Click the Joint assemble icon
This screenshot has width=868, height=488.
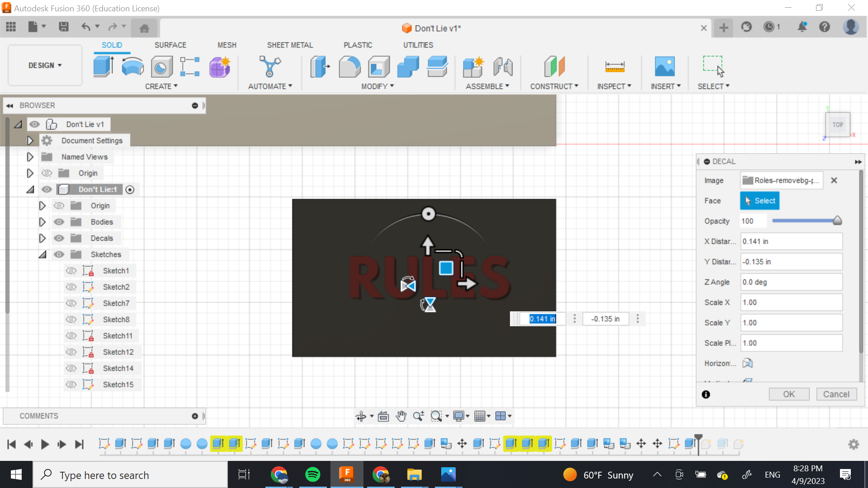point(503,66)
